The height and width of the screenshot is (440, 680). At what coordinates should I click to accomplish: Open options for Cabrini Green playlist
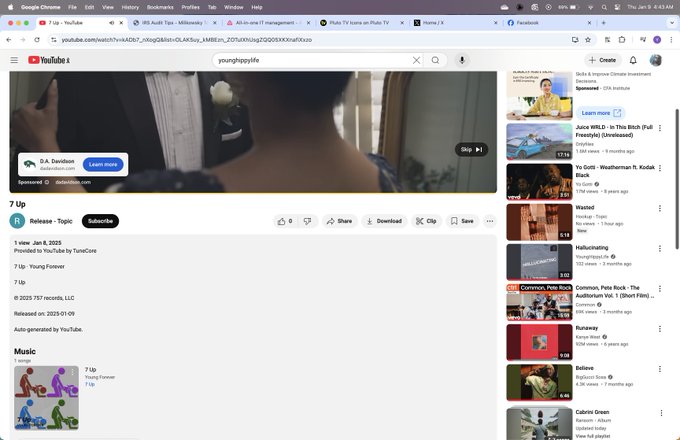click(661, 413)
